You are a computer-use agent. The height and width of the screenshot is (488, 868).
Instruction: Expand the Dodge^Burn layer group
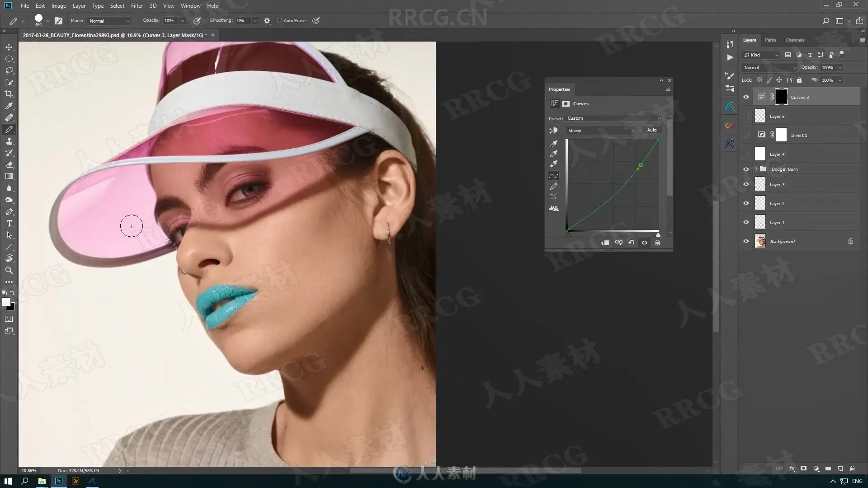(x=756, y=169)
